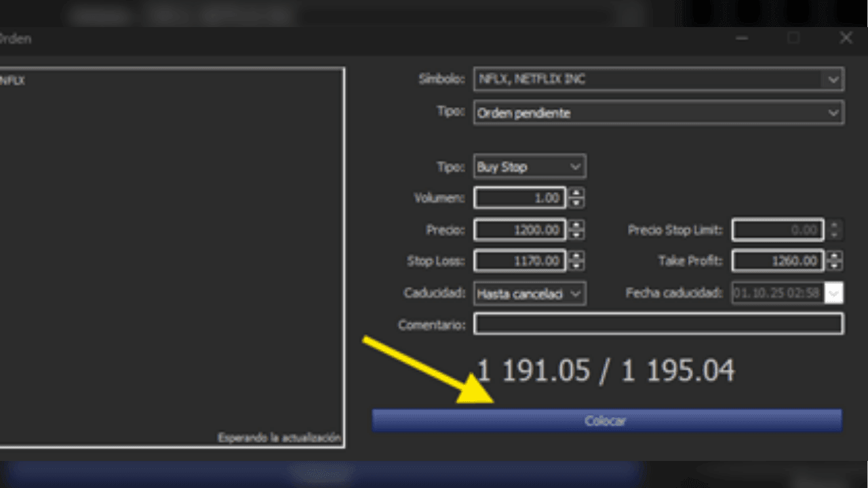Click the Colocar button to place order

(x=606, y=420)
